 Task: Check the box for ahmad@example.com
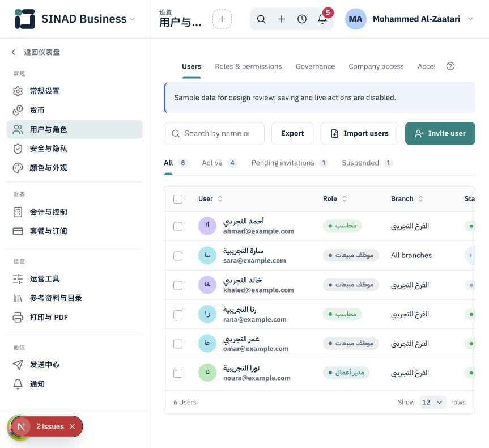pyautogui.click(x=178, y=226)
